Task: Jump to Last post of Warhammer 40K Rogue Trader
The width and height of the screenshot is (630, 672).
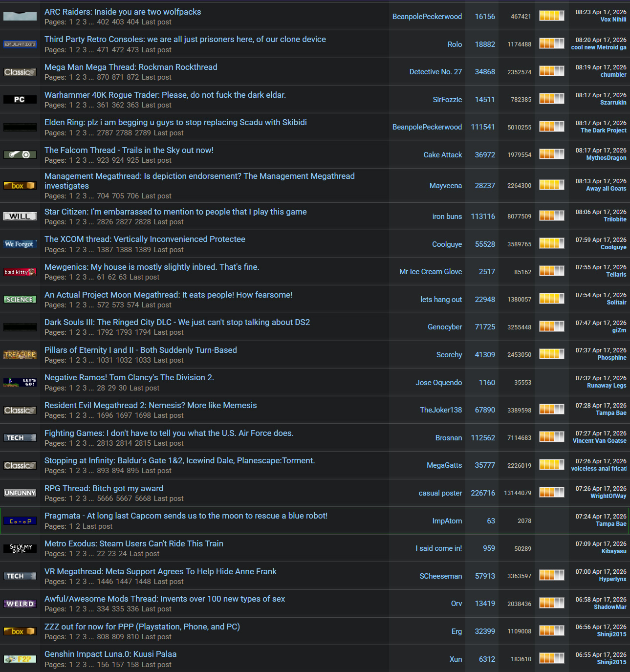Action: click(156, 105)
